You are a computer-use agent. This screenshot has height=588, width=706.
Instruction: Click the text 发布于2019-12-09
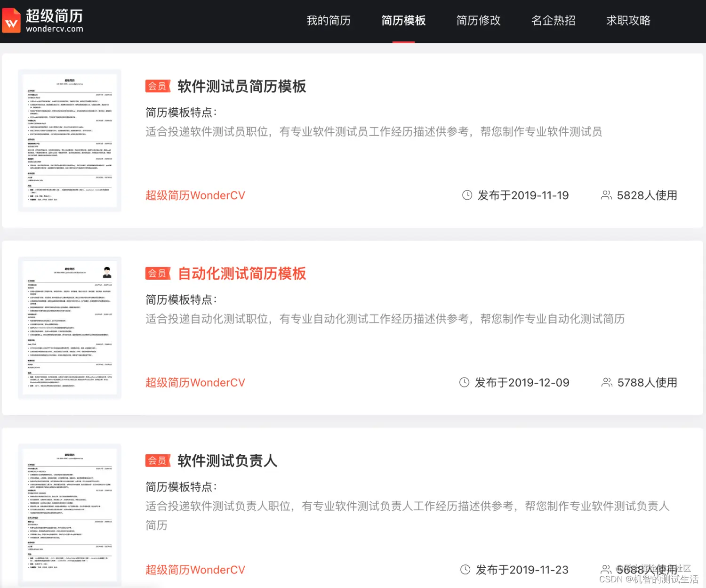522,383
